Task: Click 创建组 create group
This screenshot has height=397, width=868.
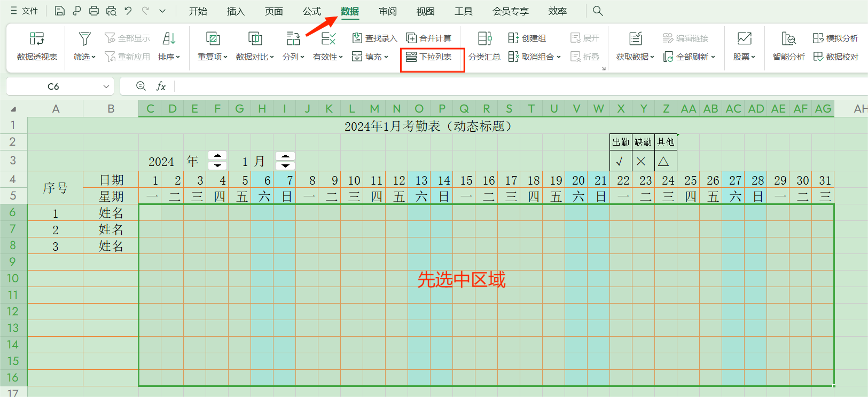Action: click(527, 38)
